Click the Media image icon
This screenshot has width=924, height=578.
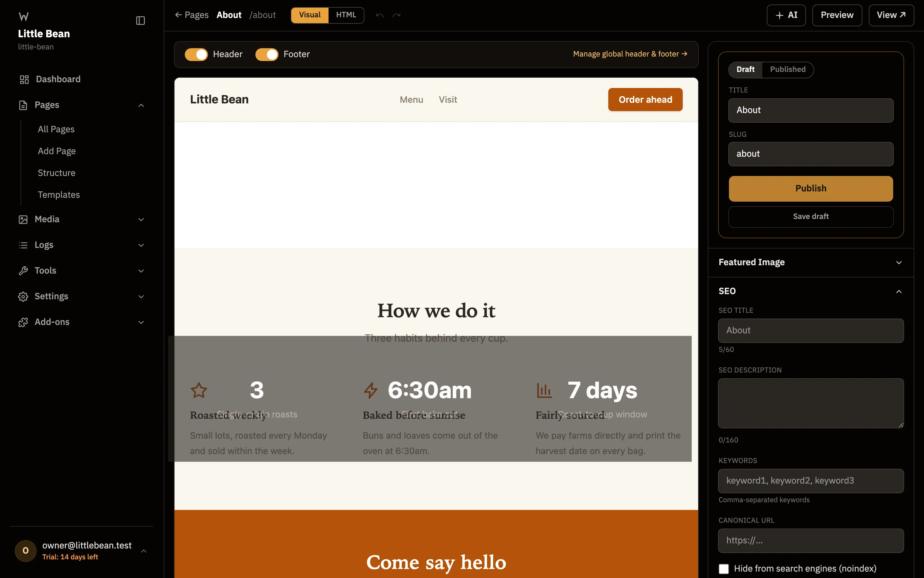coord(23,219)
